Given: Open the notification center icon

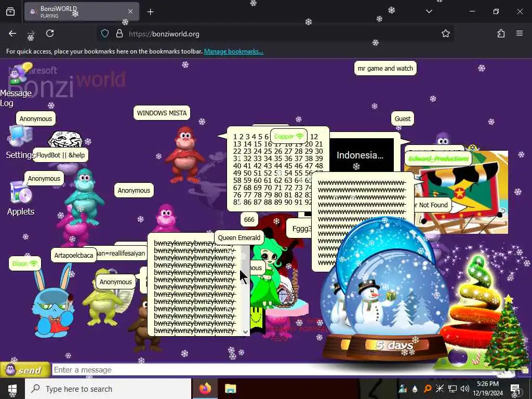Looking at the screenshot, I should pos(515,389).
